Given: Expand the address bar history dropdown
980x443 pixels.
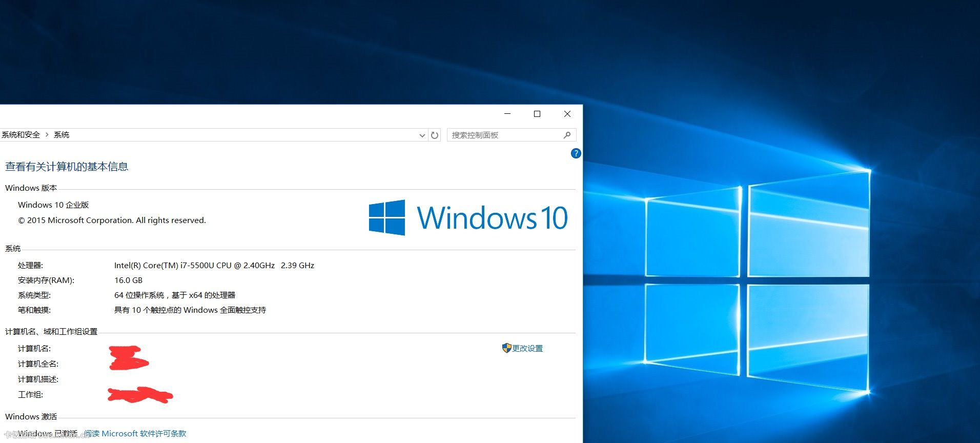Looking at the screenshot, I should [x=422, y=135].
